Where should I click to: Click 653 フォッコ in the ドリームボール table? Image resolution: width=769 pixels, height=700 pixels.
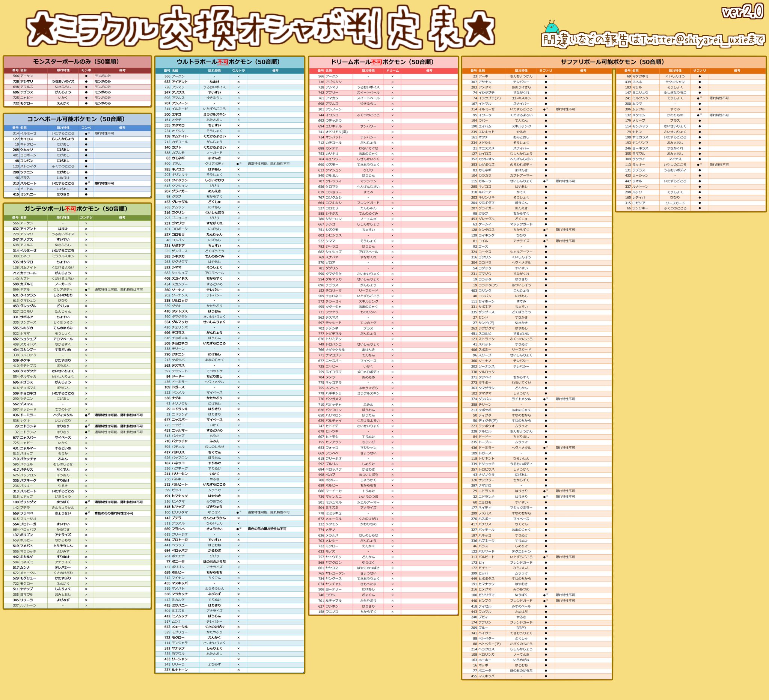point(328,448)
